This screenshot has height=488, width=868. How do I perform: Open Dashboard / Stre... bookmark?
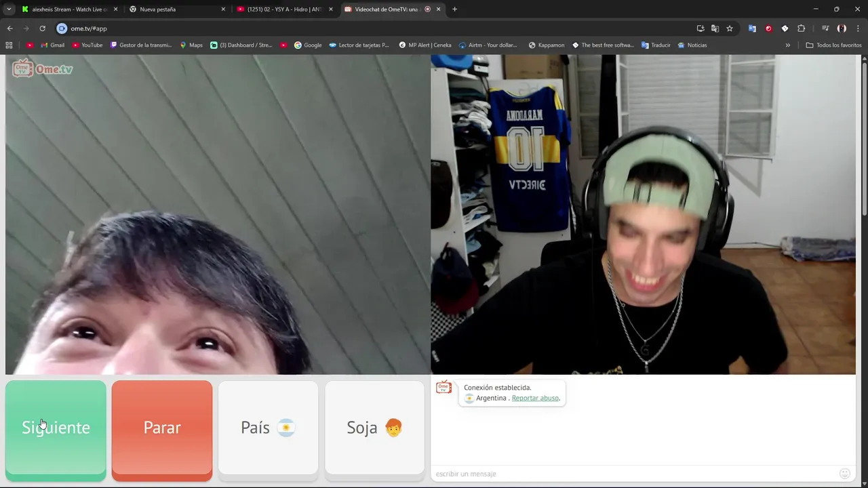[x=241, y=45]
